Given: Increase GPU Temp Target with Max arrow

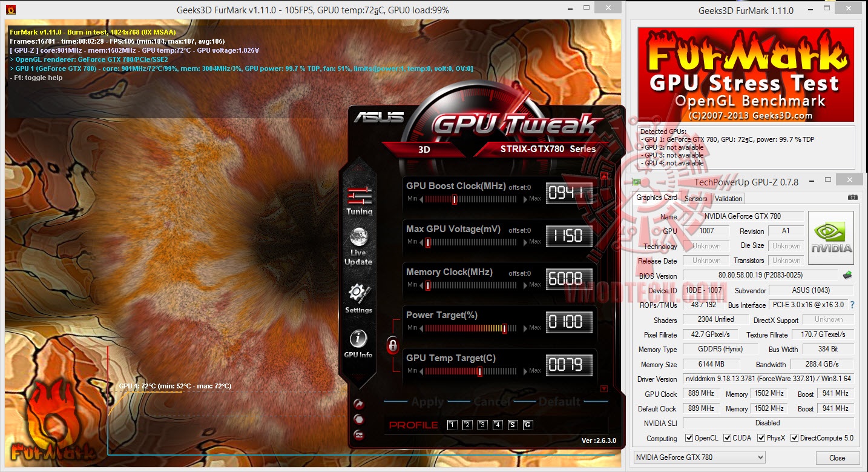Looking at the screenshot, I should click(x=524, y=371).
